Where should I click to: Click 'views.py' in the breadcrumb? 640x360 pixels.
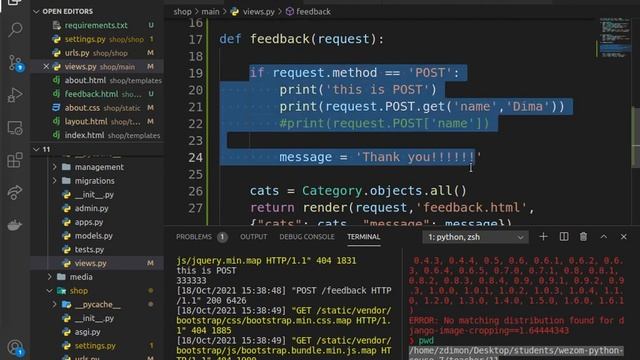coord(259,12)
